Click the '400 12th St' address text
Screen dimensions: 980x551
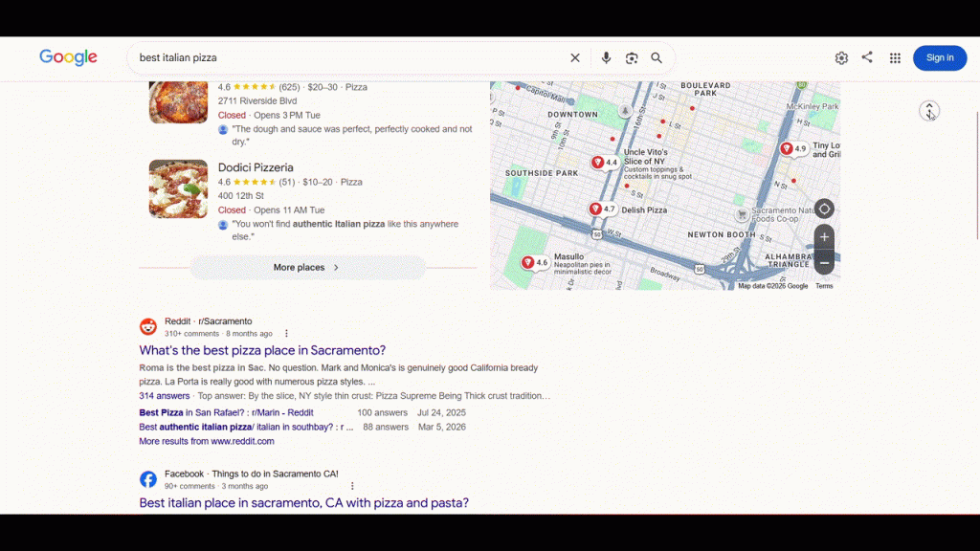240,196
